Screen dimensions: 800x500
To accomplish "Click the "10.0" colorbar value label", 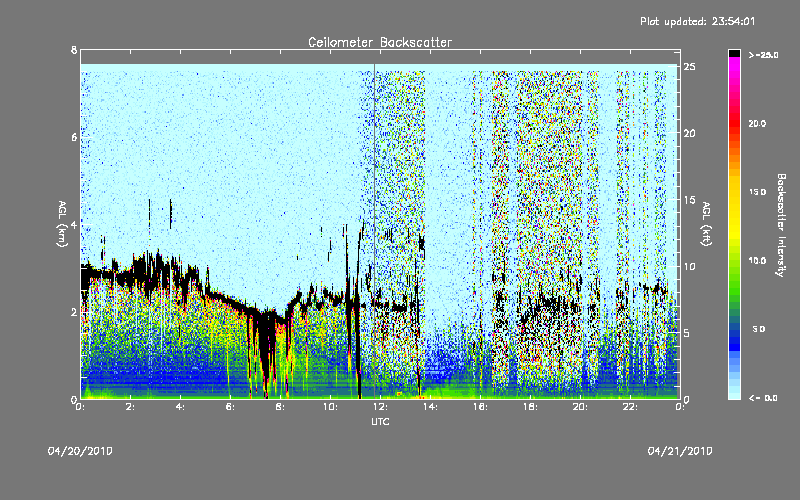I will pos(757,260).
